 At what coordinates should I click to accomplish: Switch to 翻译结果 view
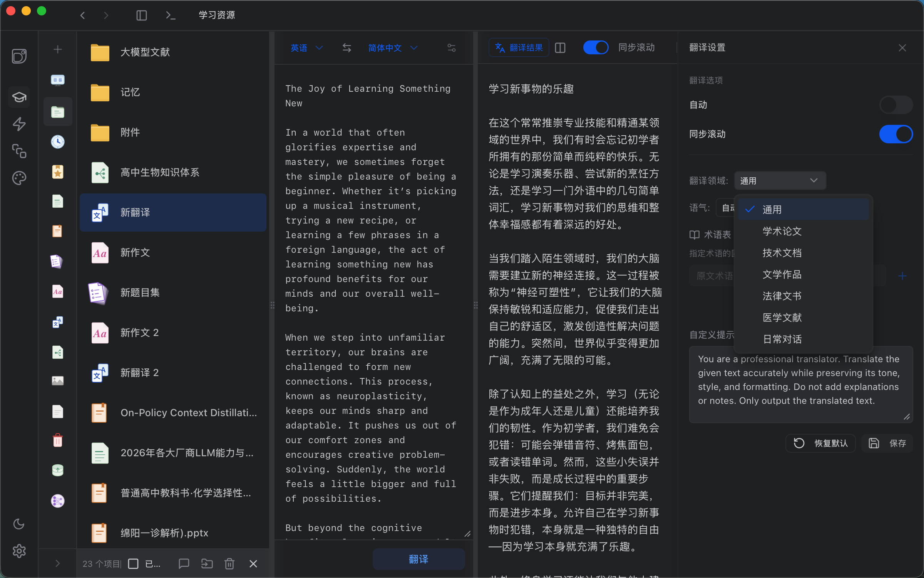click(x=519, y=48)
